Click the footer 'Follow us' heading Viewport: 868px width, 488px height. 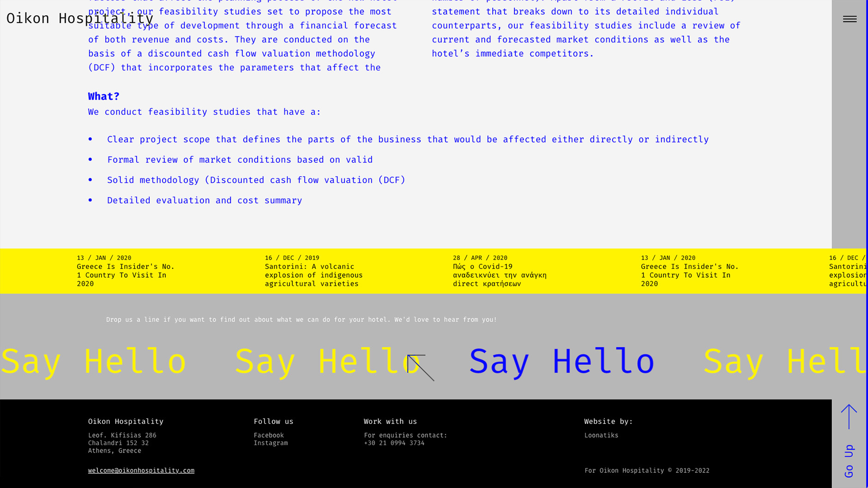tap(273, 421)
